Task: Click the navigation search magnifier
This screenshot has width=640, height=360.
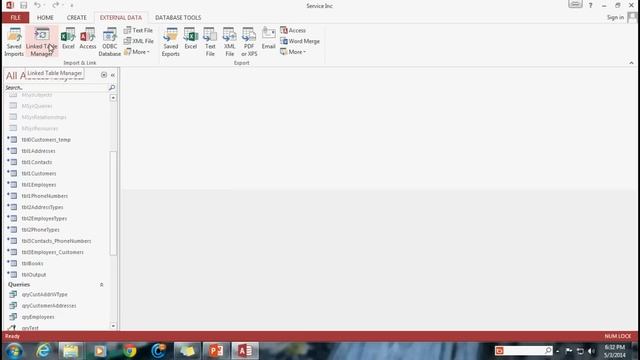Action: [112, 87]
